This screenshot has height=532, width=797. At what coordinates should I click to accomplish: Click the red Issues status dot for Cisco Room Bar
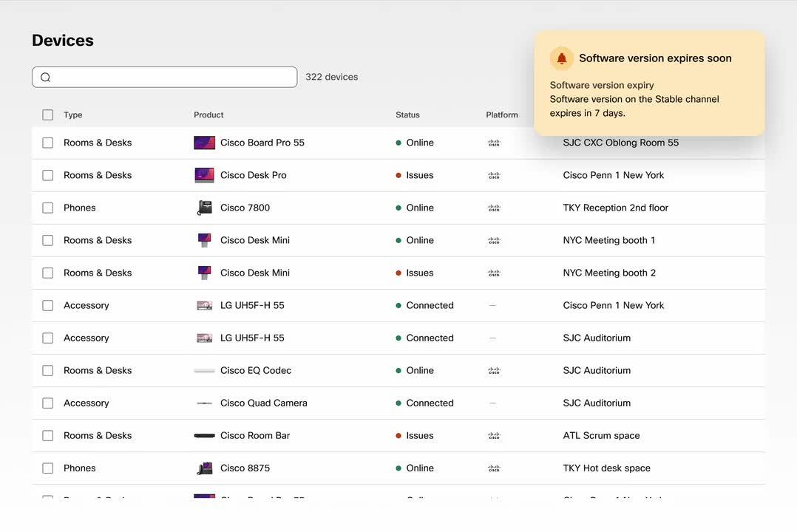pyautogui.click(x=398, y=435)
